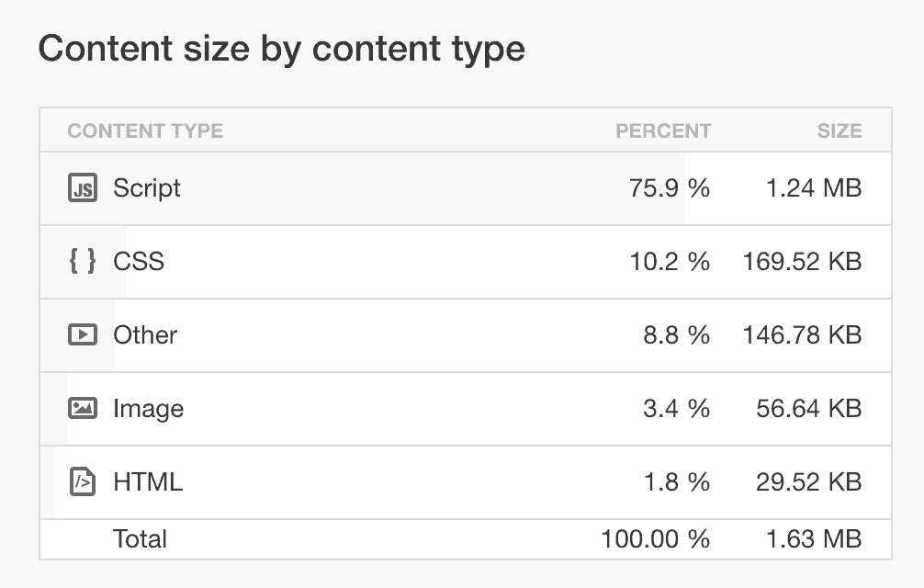
Task: Click the 169.52 KB CSS size
Action: coord(802,262)
